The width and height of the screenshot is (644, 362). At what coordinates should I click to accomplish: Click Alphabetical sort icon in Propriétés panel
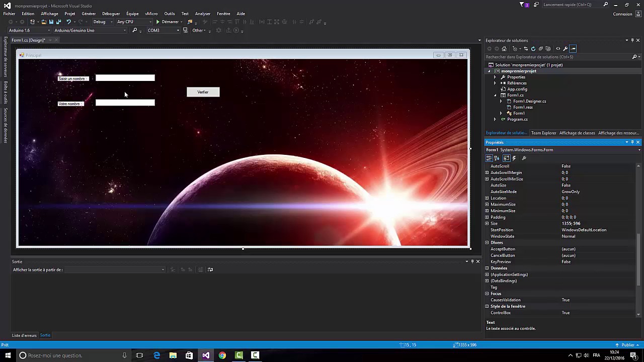point(497,158)
